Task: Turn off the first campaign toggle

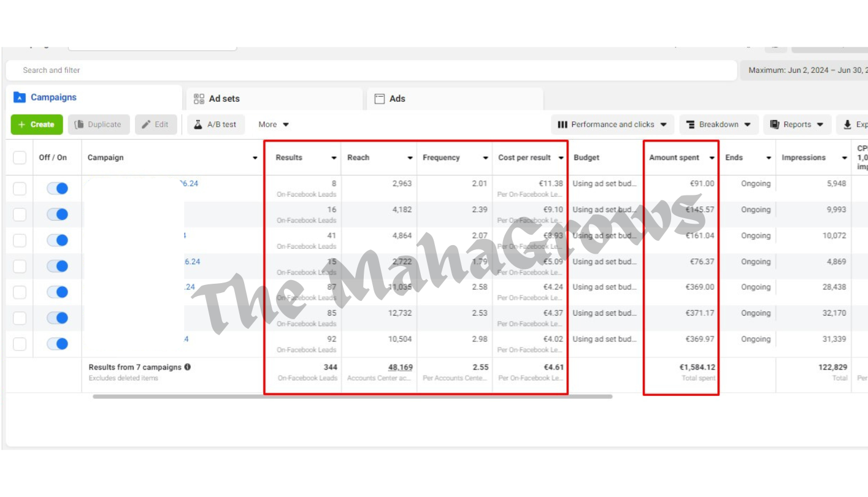Action: 57,189
